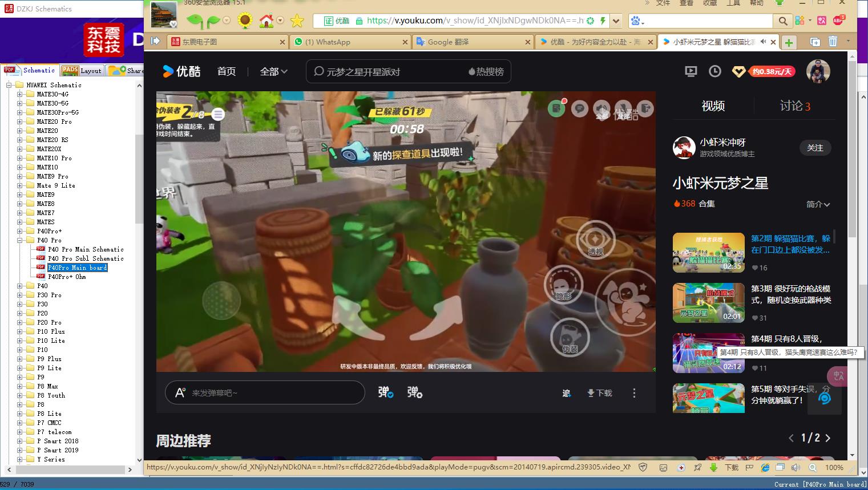Open danmaku settings toggle
868x490 pixels.
(415, 392)
